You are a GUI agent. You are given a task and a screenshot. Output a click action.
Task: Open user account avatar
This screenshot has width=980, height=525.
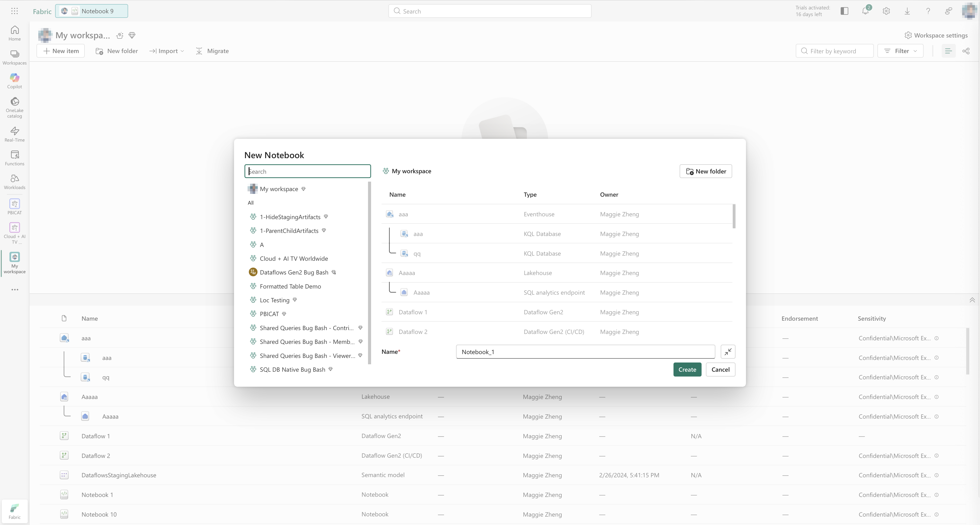pos(970,11)
